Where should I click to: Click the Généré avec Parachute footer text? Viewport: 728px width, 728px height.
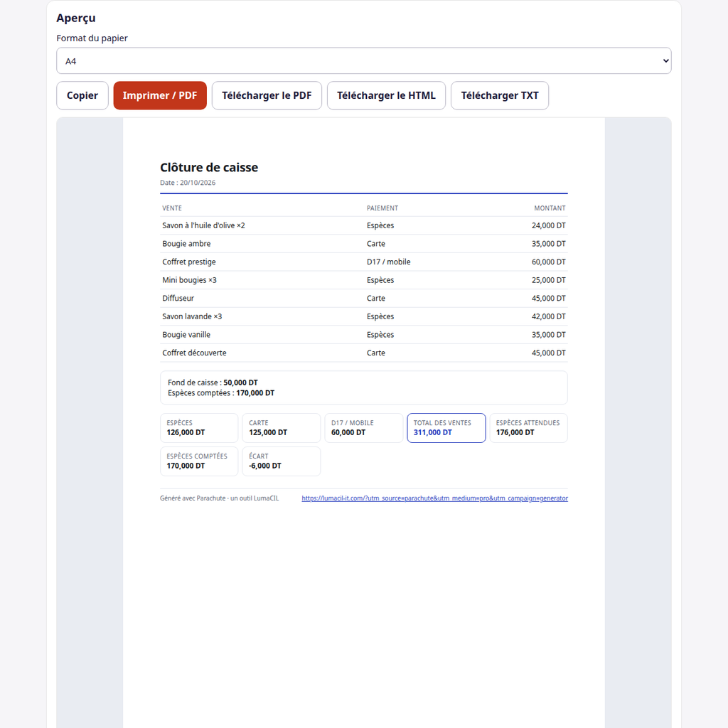click(220, 498)
